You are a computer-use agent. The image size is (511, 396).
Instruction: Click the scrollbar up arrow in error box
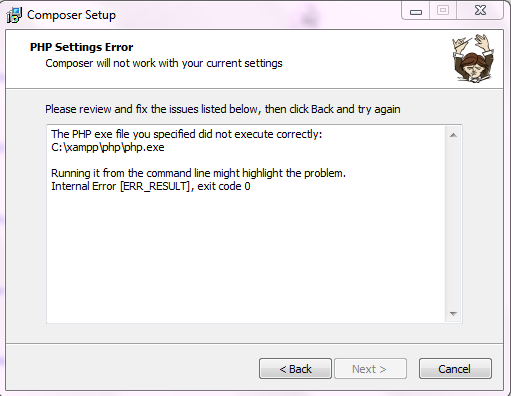[x=453, y=135]
